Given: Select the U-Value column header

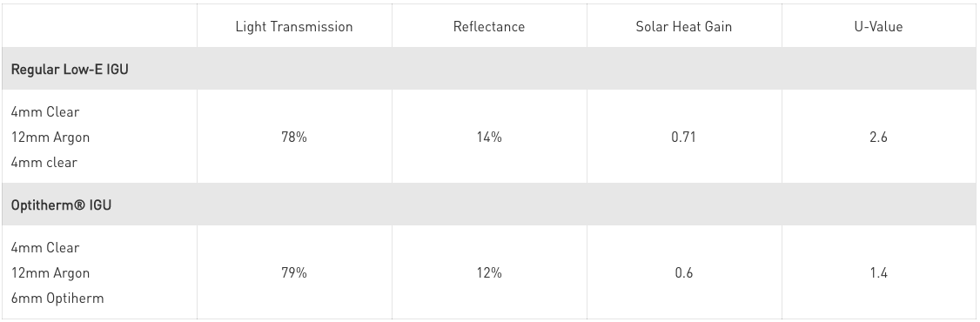Looking at the screenshot, I should (x=878, y=26).
